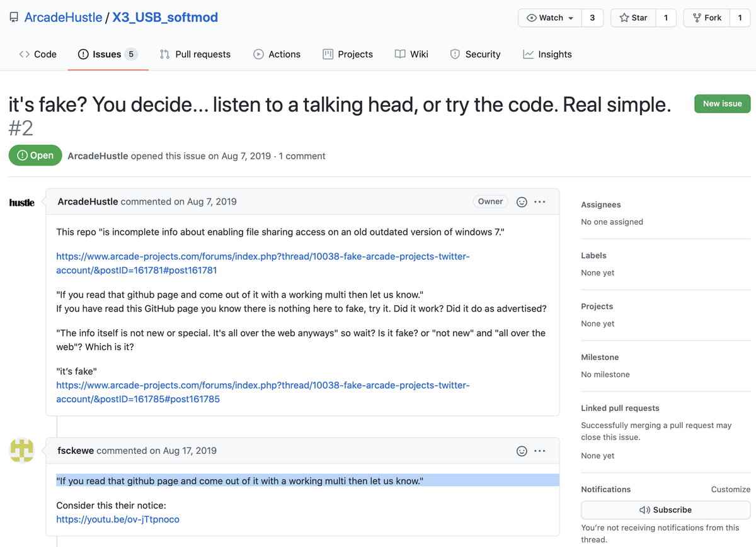Click the Open status badge

pos(35,155)
